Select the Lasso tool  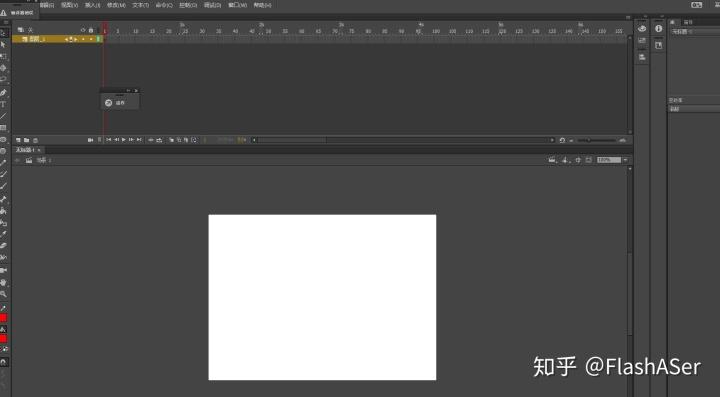pos(3,79)
